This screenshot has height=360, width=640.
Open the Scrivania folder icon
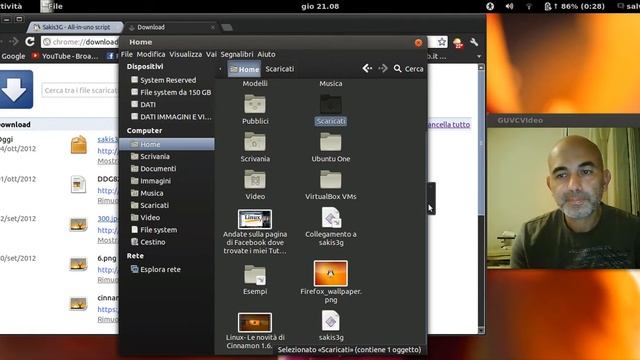tap(255, 142)
